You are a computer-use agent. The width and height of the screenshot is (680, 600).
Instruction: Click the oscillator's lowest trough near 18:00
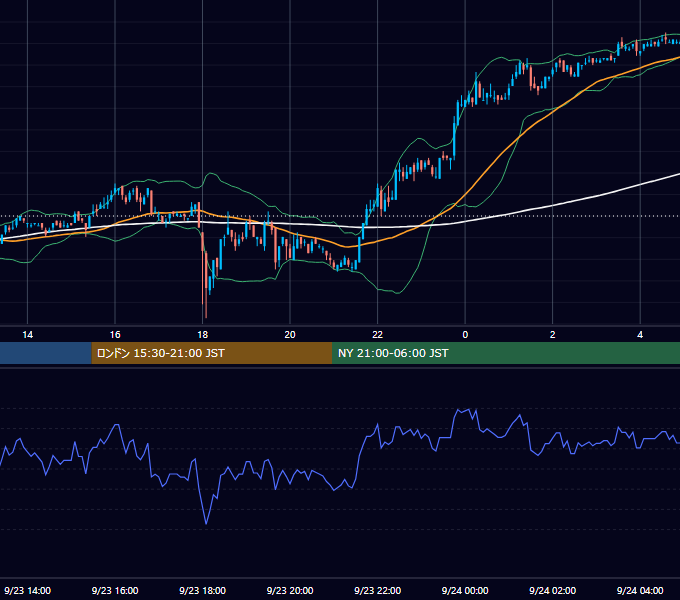pyautogui.click(x=206, y=523)
